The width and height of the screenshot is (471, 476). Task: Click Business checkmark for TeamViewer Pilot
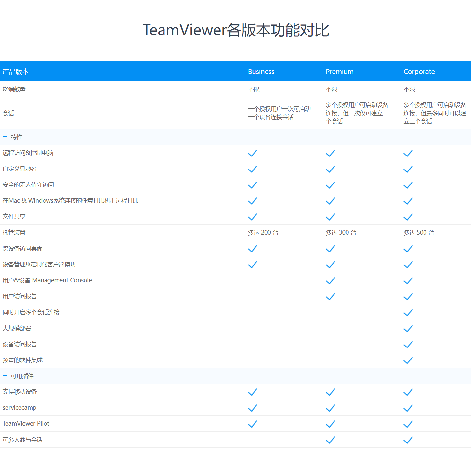pyautogui.click(x=253, y=424)
